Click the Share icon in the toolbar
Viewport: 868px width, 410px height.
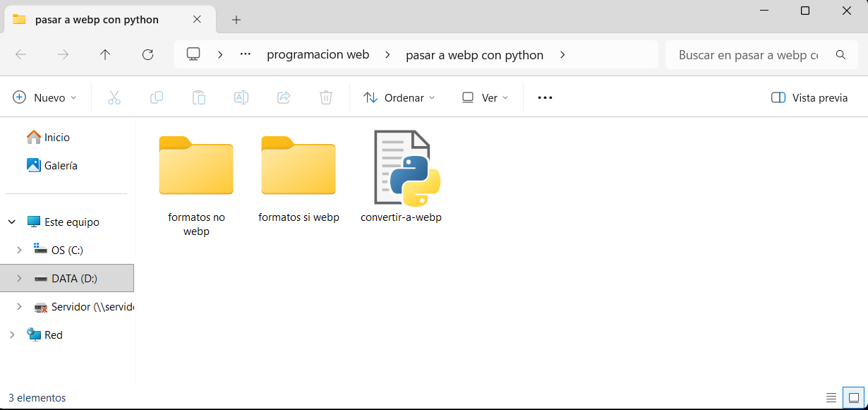[x=284, y=97]
